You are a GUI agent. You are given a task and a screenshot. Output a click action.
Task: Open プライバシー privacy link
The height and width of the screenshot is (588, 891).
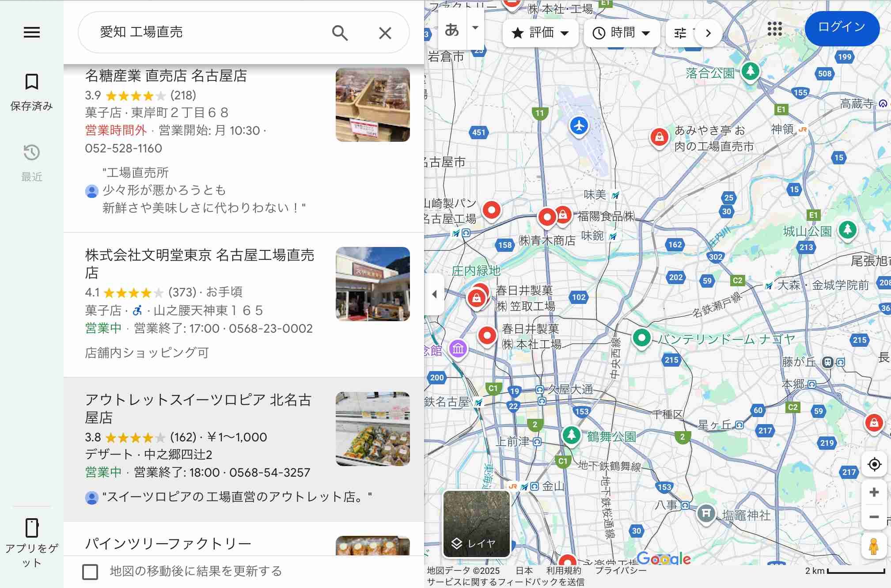[x=621, y=570]
